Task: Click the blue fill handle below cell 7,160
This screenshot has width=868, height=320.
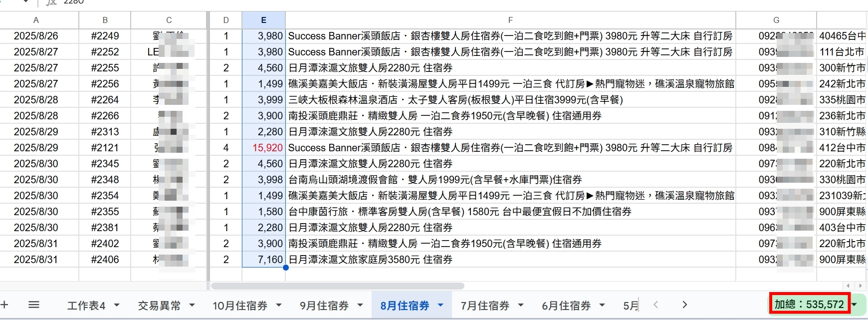Action: (x=285, y=268)
